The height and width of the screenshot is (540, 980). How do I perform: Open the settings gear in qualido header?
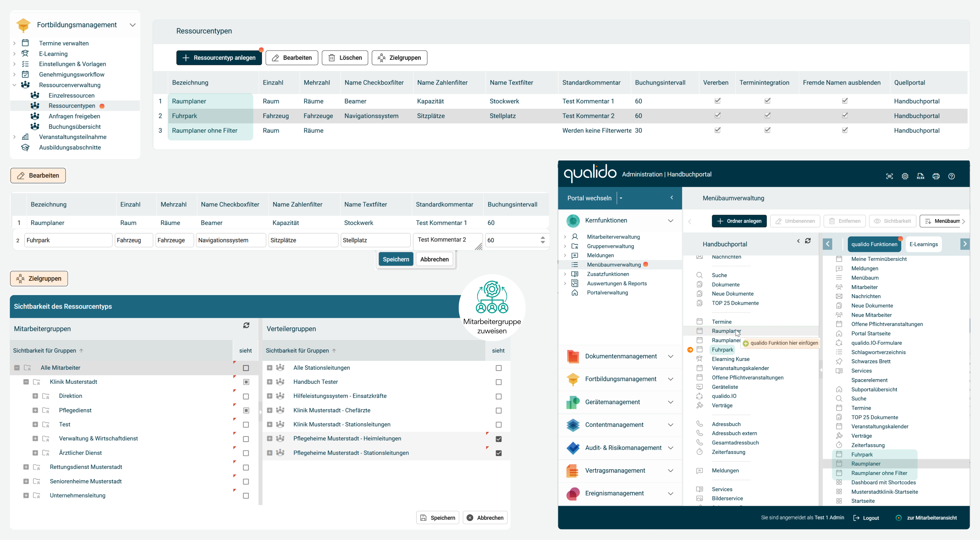pos(905,176)
